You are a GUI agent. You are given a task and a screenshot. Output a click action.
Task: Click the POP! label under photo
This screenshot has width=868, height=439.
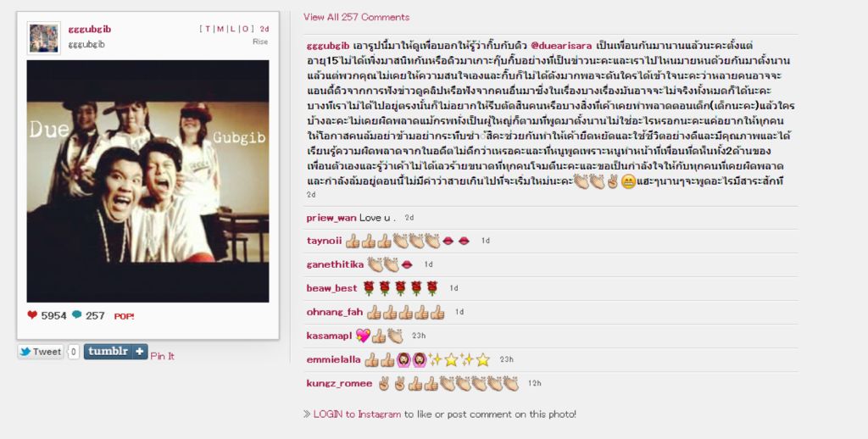(x=124, y=316)
